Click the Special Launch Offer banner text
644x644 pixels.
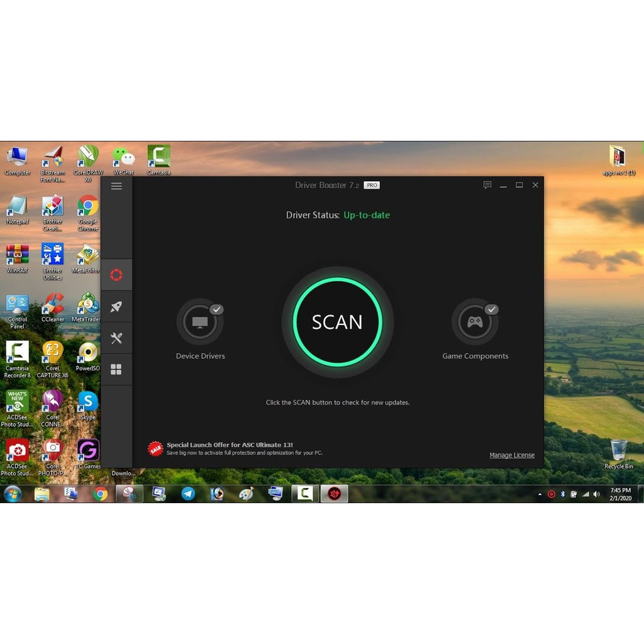230,445
